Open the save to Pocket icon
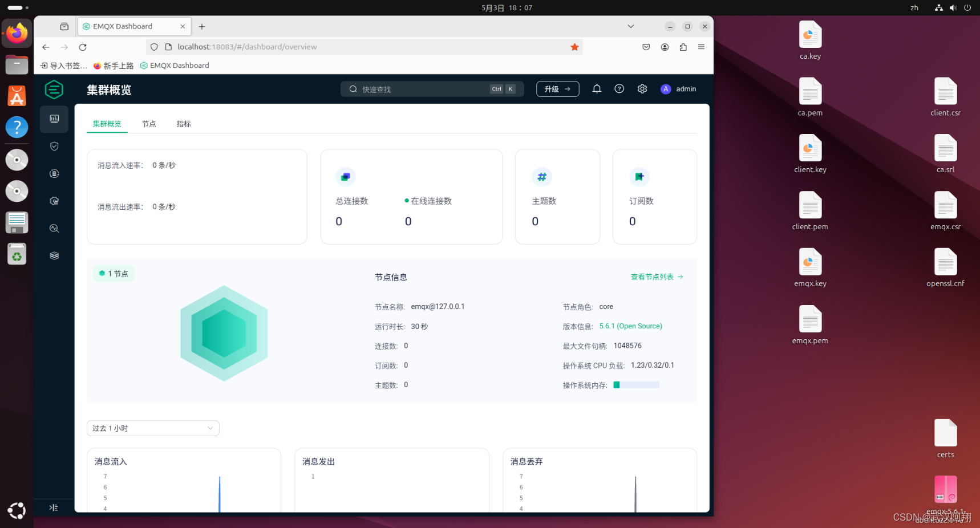980x528 pixels. [x=646, y=47]
